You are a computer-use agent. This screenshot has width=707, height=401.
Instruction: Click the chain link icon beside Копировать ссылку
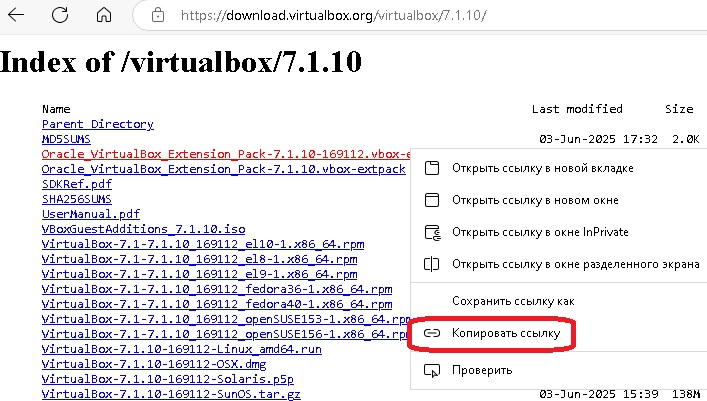[432, 333]
